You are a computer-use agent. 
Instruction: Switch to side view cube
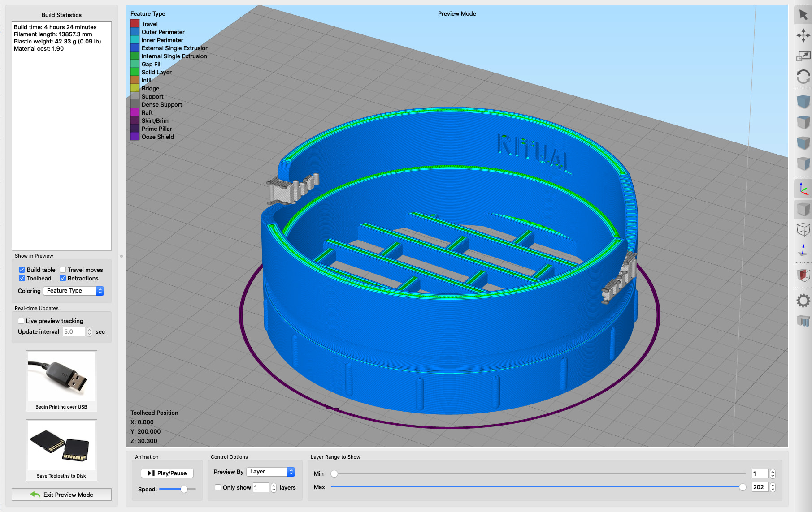point(803,163)
